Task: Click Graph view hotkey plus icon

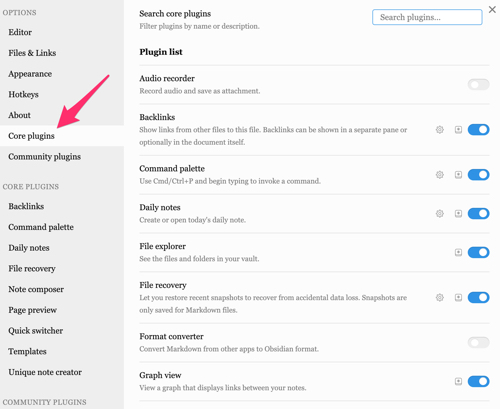Action: 458,381
